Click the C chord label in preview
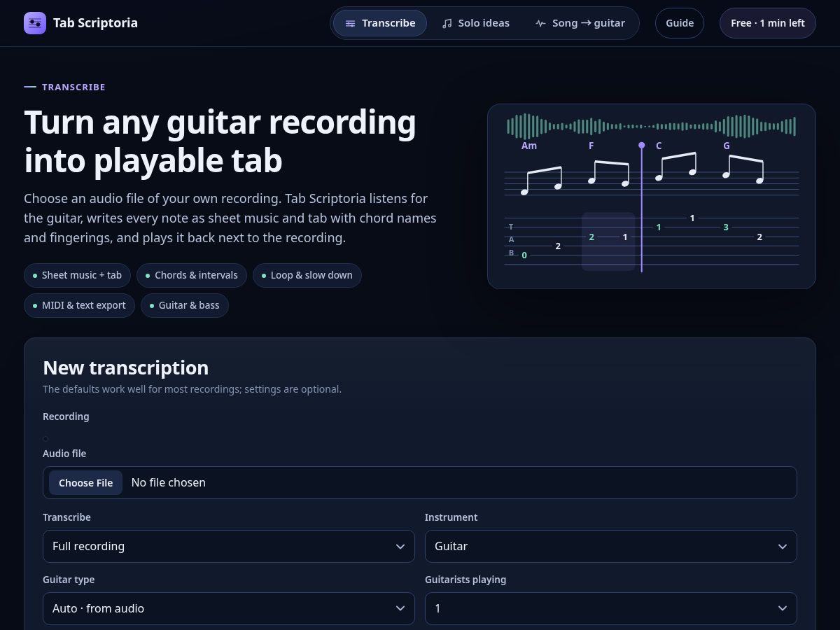This screenshot has width=840, height=630. tap(659, 146)
